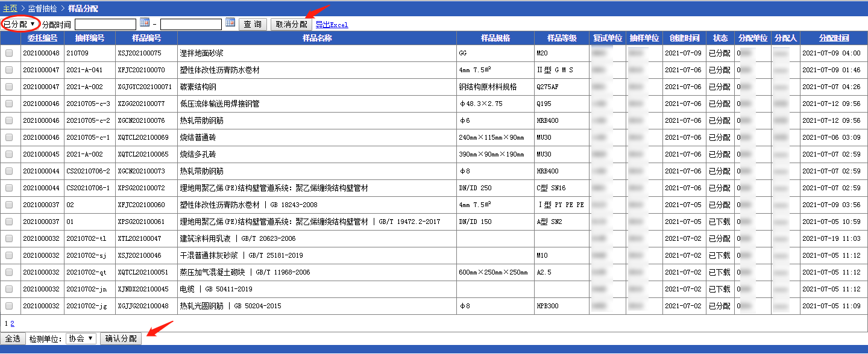Focus the start date input field
The width and height of the screenshot is (868, 354).
click(105, 24)
